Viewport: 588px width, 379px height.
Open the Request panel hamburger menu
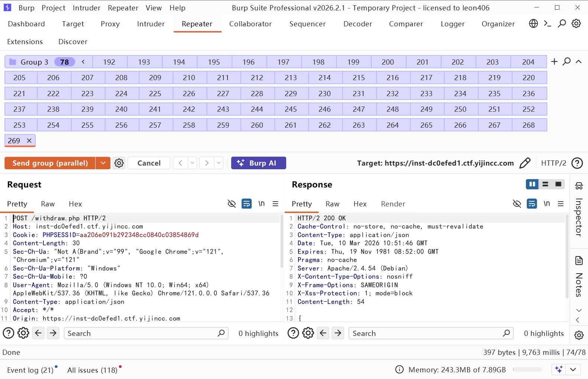pos(275,204)
